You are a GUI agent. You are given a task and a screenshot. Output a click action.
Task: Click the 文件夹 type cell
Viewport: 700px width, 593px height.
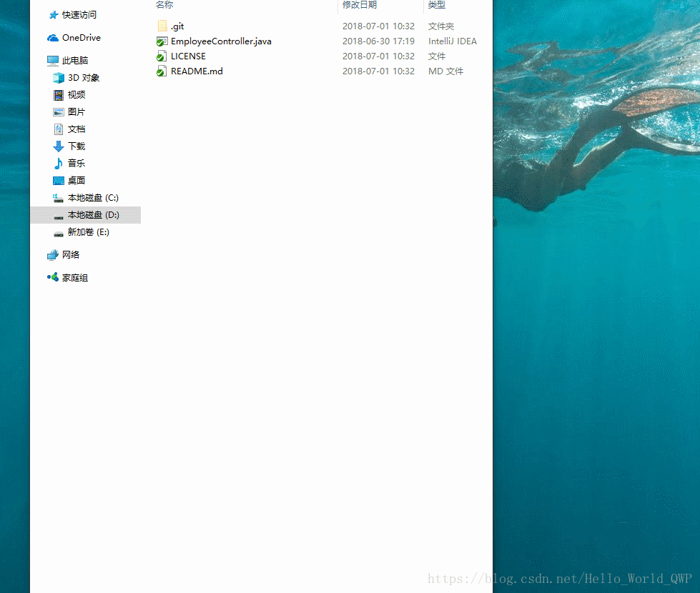pyautogui.click(x=441, y=26)
